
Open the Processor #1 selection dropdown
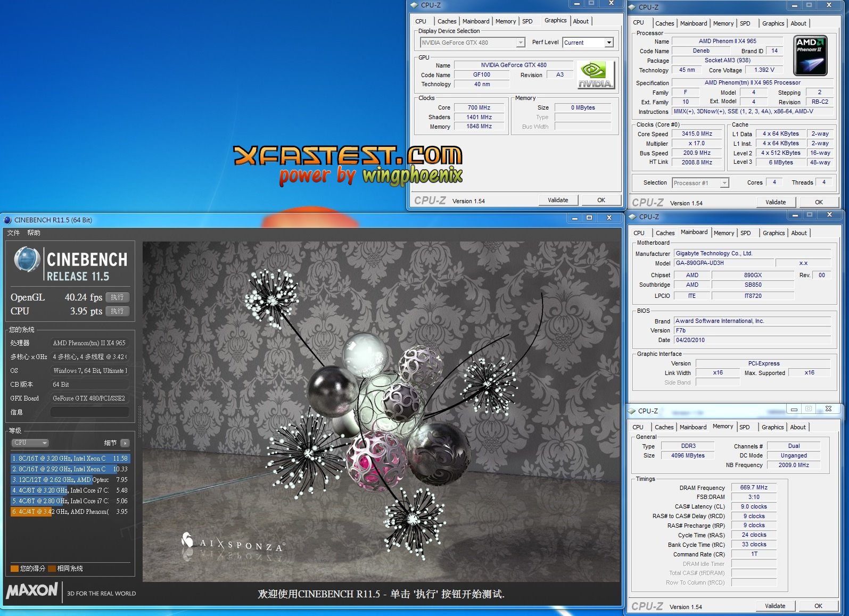[x=724, y=183]
